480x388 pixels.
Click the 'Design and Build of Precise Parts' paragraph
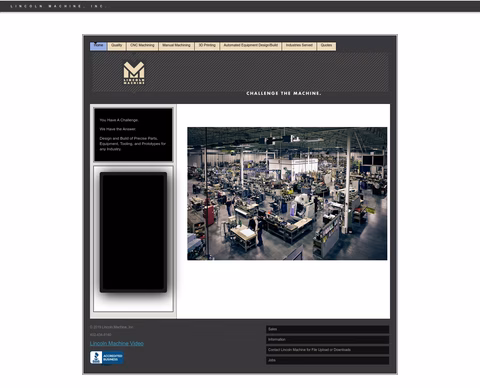[133, 144]
